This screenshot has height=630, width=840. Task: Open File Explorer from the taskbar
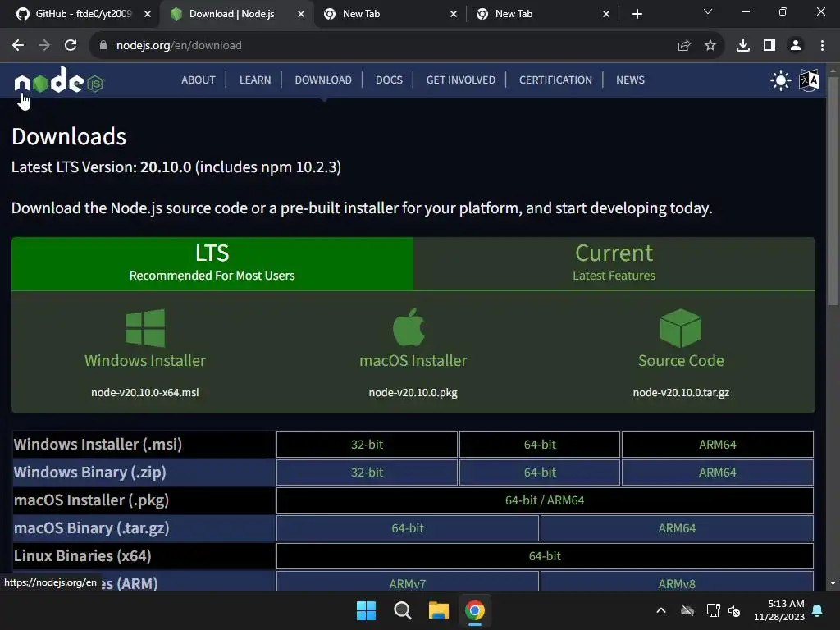pos(438,610)
